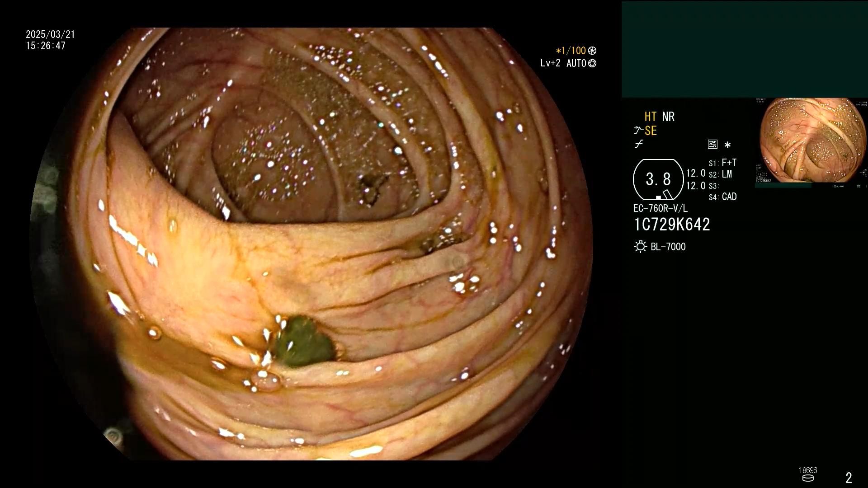Click the serial number 1C729K642

672,225
